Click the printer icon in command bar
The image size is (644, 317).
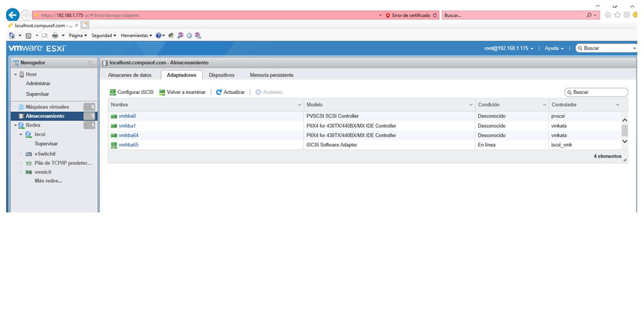(x=55, y=35)
